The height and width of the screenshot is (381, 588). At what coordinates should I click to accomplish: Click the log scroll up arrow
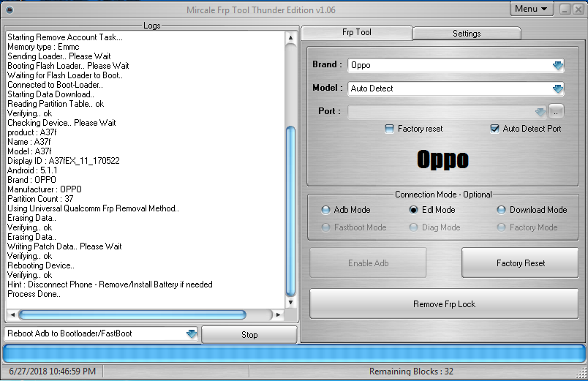click(290, 37)
